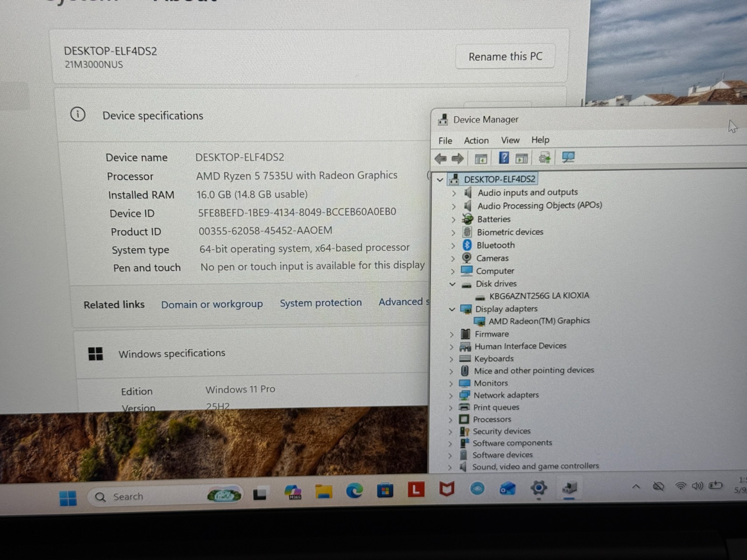The width and height of the screenshot is (747, 560).
Task: Click the Back arrow in Device Manager toolbar
Action: (x=440, y=158)
